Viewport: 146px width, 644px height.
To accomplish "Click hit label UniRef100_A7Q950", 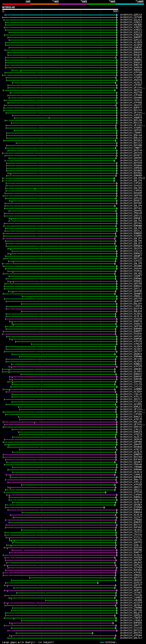I will tap(131, 236).
